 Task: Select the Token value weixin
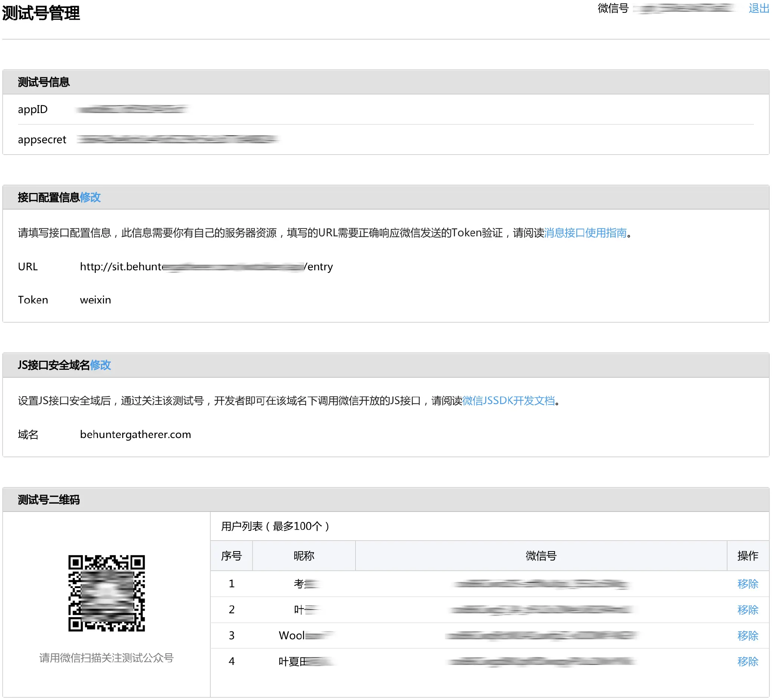[x=95, y=300]
